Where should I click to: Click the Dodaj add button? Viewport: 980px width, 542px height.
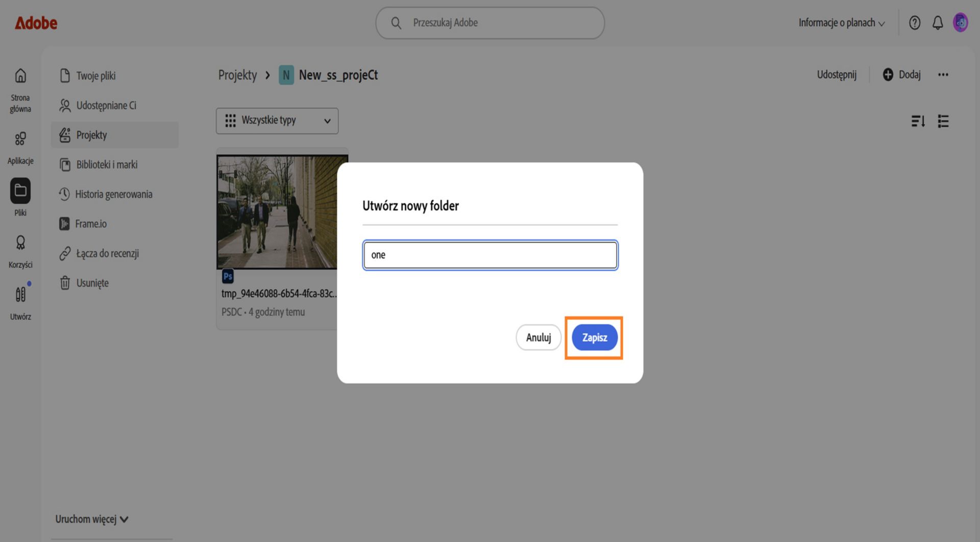coord(902,75)
